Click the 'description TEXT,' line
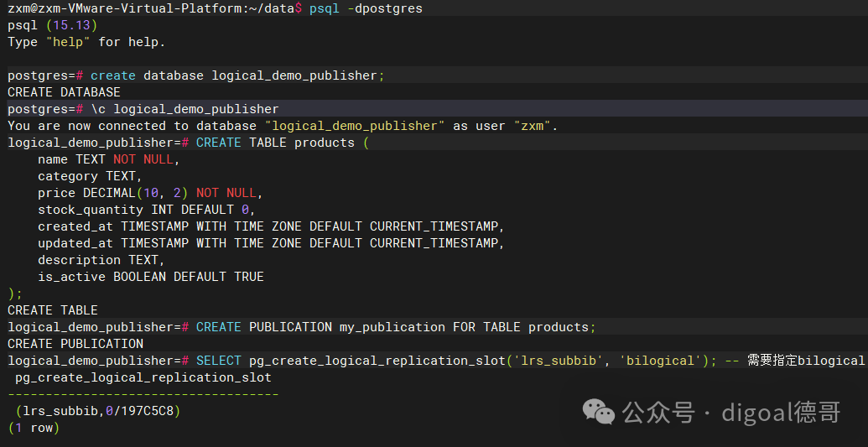Viewport: 868px width, 447px height. 101,260
